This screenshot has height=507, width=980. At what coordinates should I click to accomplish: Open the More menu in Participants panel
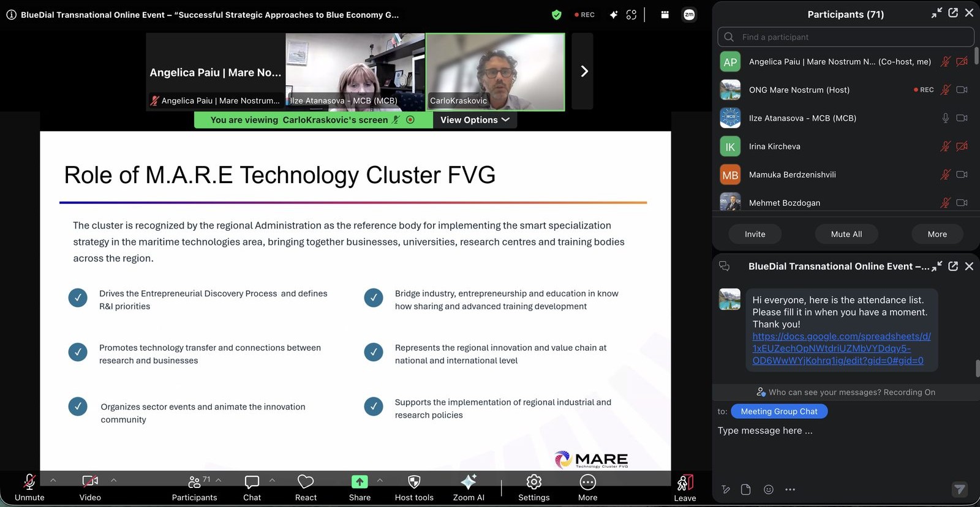click(x=937, y=234)
